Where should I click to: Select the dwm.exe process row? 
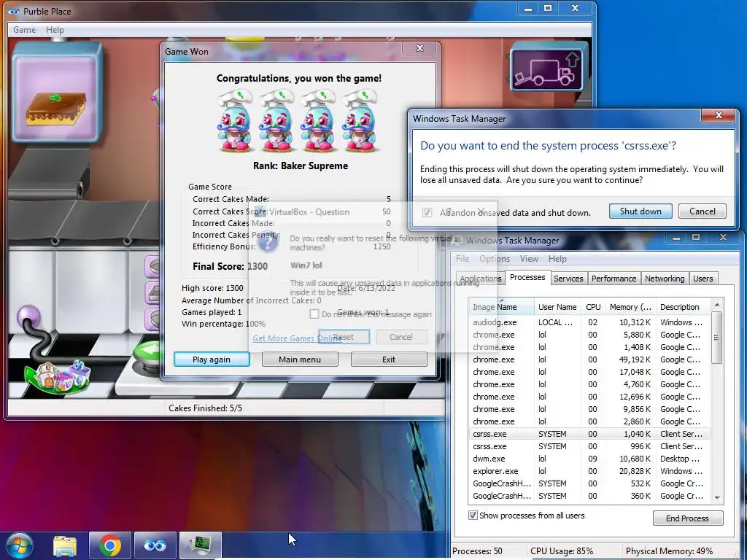tap(589, 459)
